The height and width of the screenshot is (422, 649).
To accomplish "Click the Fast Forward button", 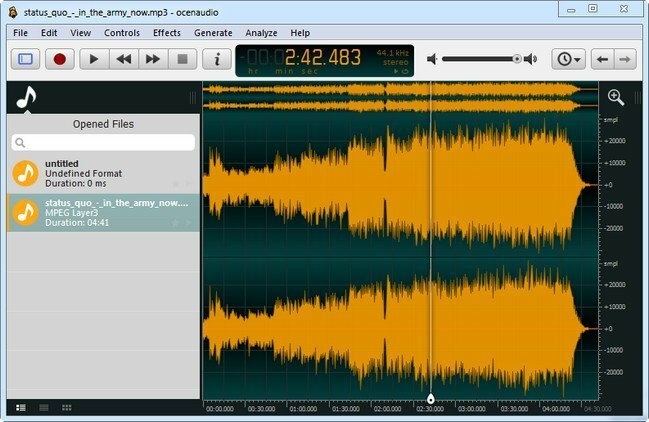I will pyautogui.click(x=153, y=59).
